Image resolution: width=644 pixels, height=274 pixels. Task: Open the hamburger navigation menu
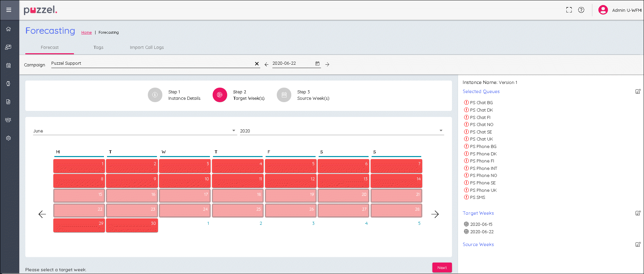pyautogui.click(x=9, y=10)
